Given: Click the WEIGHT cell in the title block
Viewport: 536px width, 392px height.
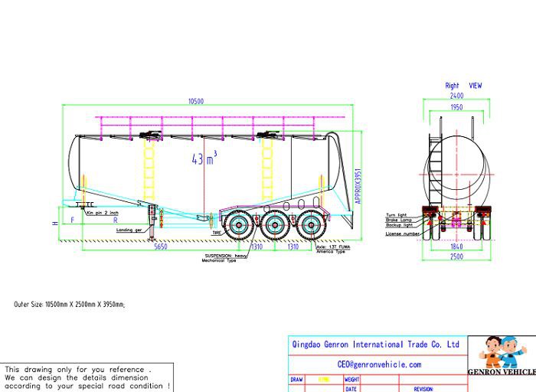Looking at the screenshot, I should (x=352, y=379).
